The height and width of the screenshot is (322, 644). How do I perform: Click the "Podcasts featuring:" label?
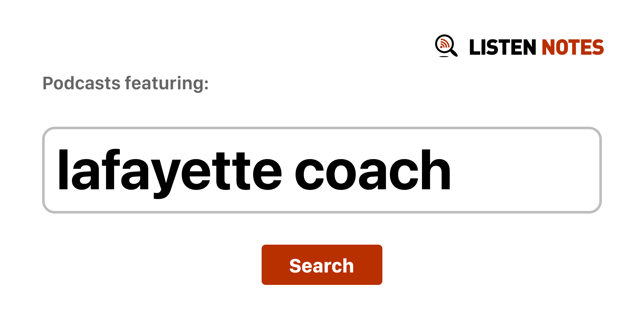point(125,83)
